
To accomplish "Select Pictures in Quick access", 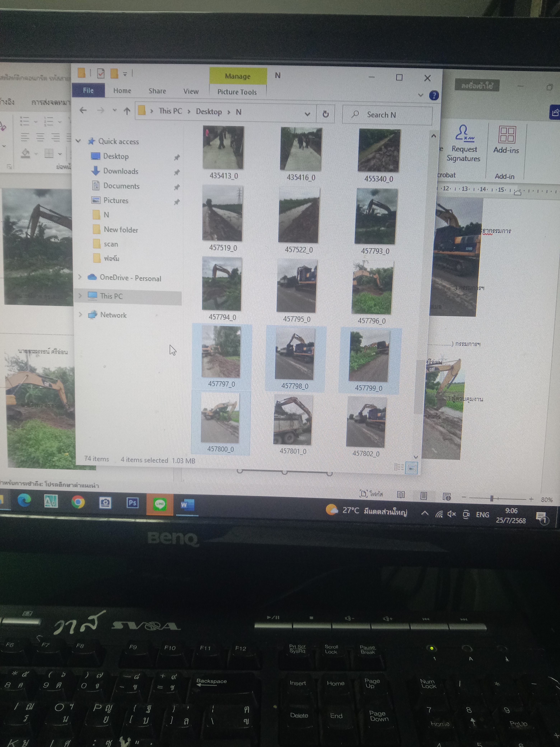I will (x=116, y=200).
